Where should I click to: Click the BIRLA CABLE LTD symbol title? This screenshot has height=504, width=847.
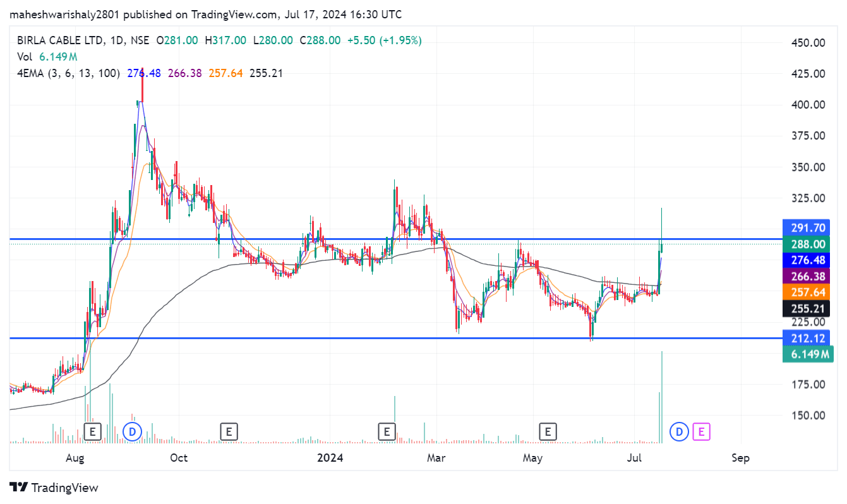(61, 40)
